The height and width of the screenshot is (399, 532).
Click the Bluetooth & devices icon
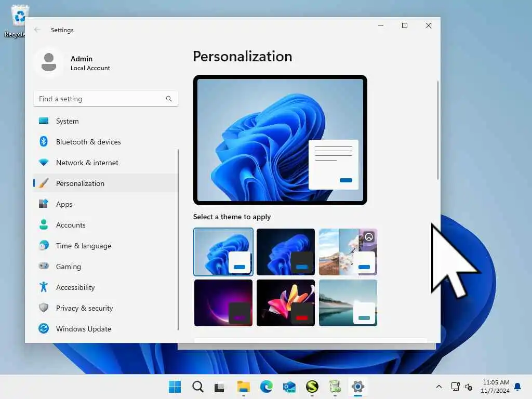(x=44, y=141)
